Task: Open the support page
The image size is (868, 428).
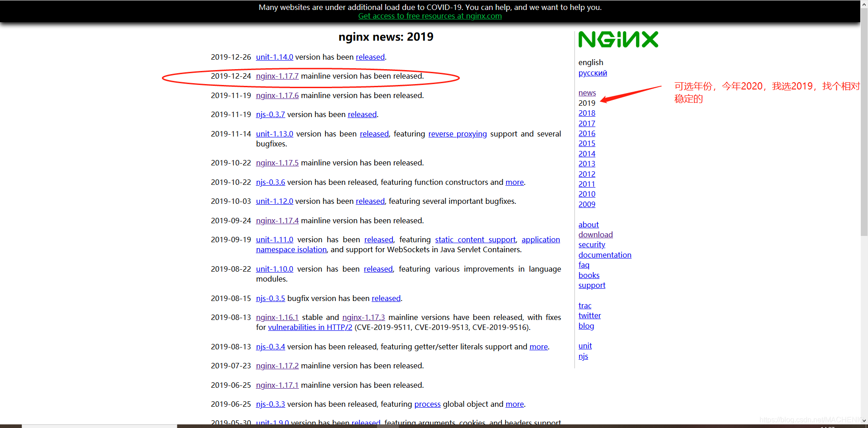Action: [x=592, y=285]
